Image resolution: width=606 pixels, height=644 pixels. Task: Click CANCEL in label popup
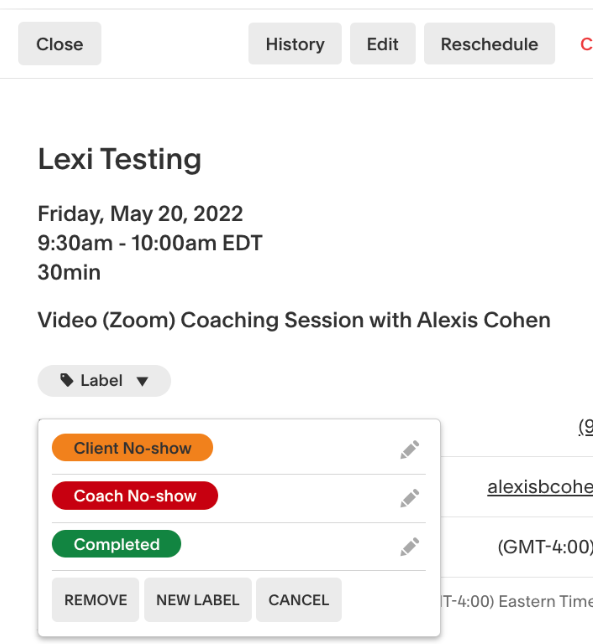click(x=299, y=600)
